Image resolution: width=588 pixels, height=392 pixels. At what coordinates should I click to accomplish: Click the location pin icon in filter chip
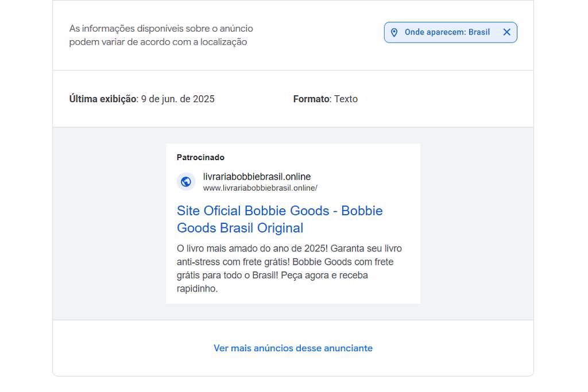tap(394, 33)
